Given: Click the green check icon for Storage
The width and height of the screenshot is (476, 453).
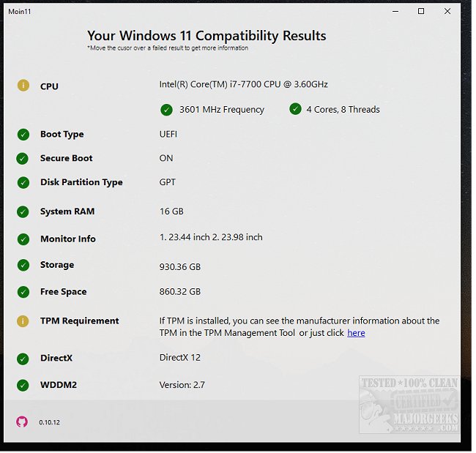Looking at the screenshot, I should [x=23, y=265].
